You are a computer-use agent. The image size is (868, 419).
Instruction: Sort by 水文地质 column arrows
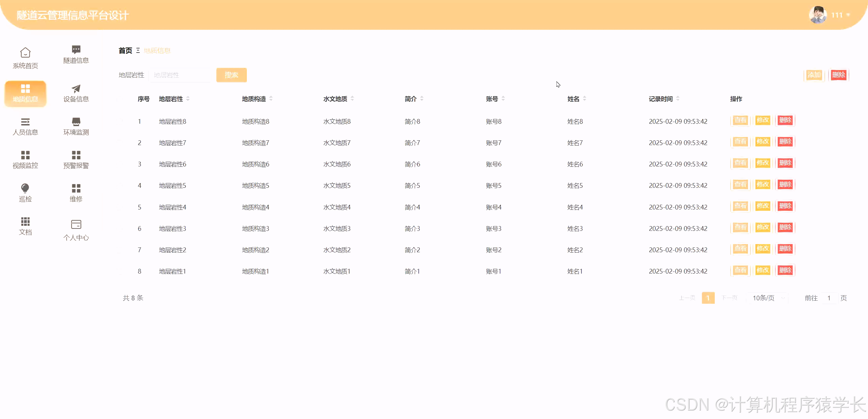352,99
